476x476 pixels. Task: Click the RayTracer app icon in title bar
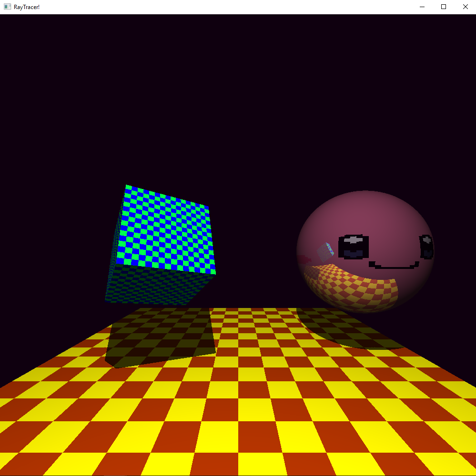[x=7, y=7]
